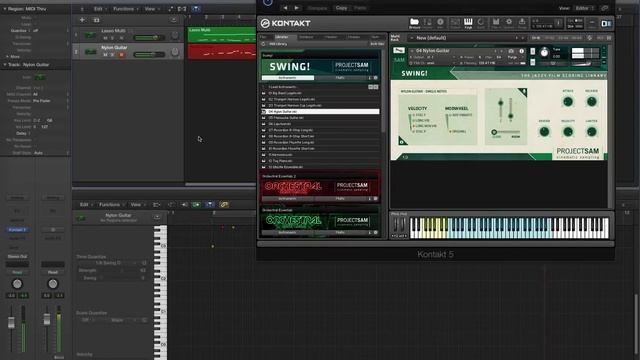The height and width of the screenshot is (360, 640).
Task: Open the Kontakt Browse panel icon
Action: click(x=414, y=23)
